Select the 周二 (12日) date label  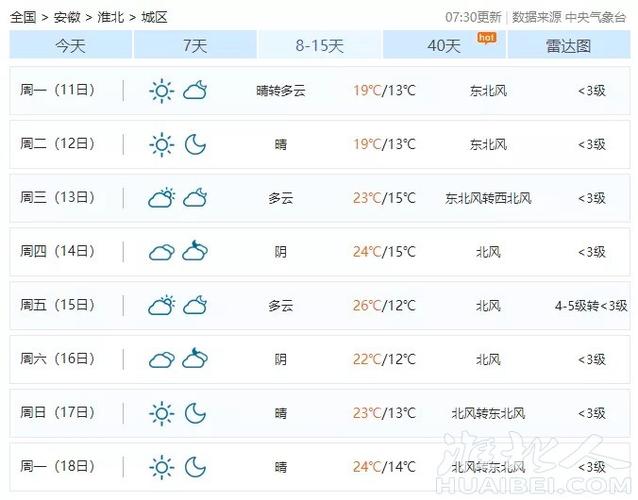(57, 143)
